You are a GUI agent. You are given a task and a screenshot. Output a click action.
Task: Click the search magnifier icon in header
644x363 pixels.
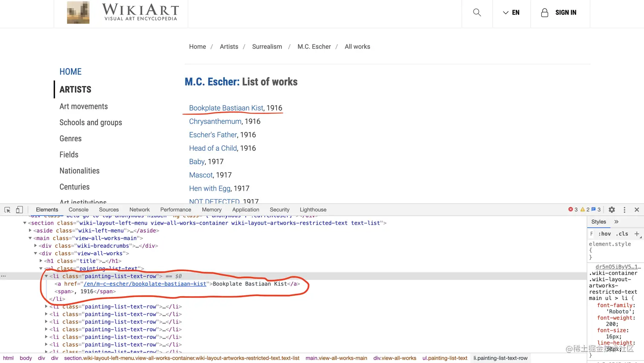[x=477, y=13]
